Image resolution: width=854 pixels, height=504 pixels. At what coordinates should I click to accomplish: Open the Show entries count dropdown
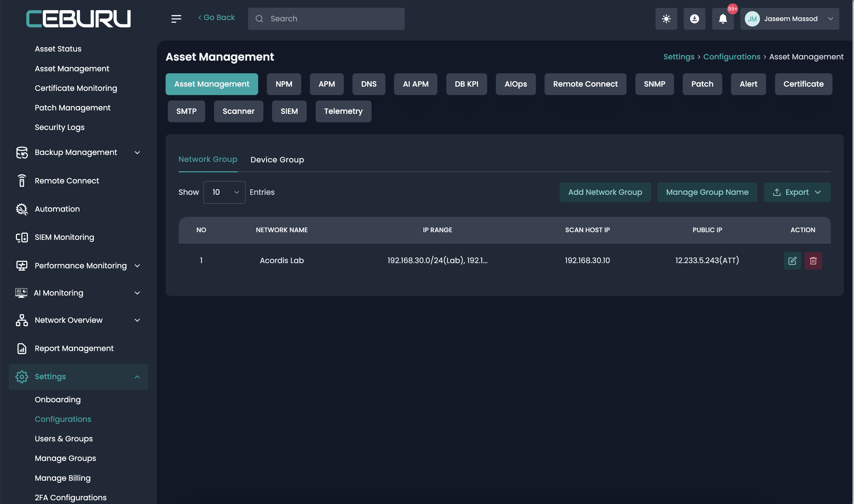pyautogui.click(x=224, y=192)
